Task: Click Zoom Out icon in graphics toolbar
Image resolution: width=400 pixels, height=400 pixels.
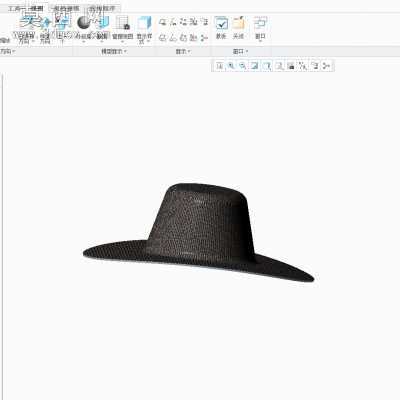Action: (243, 66)
